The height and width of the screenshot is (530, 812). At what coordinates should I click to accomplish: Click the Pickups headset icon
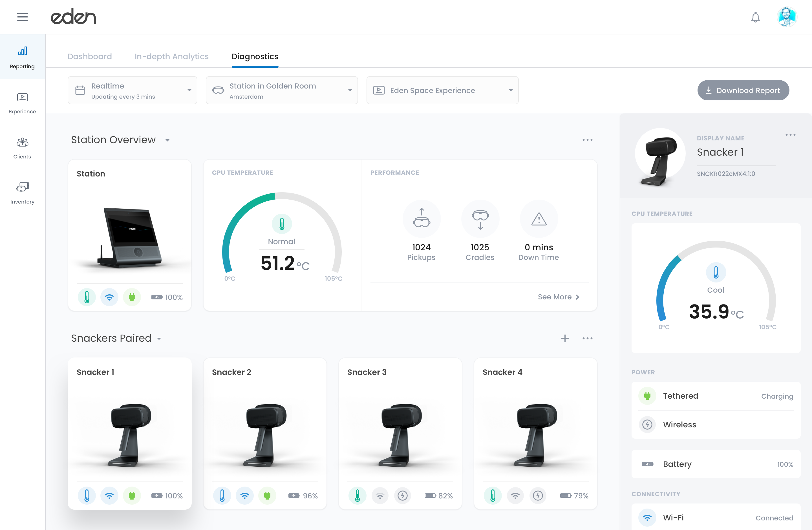421,218
